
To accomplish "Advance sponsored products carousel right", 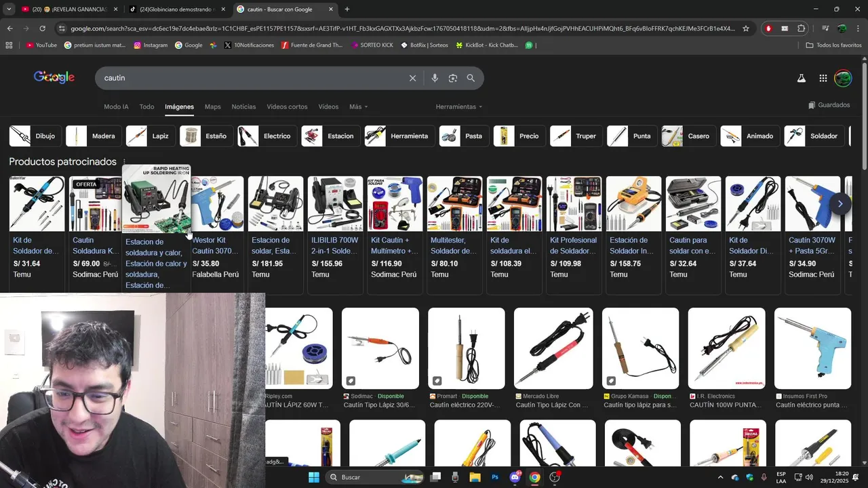I will pos(840,203).
